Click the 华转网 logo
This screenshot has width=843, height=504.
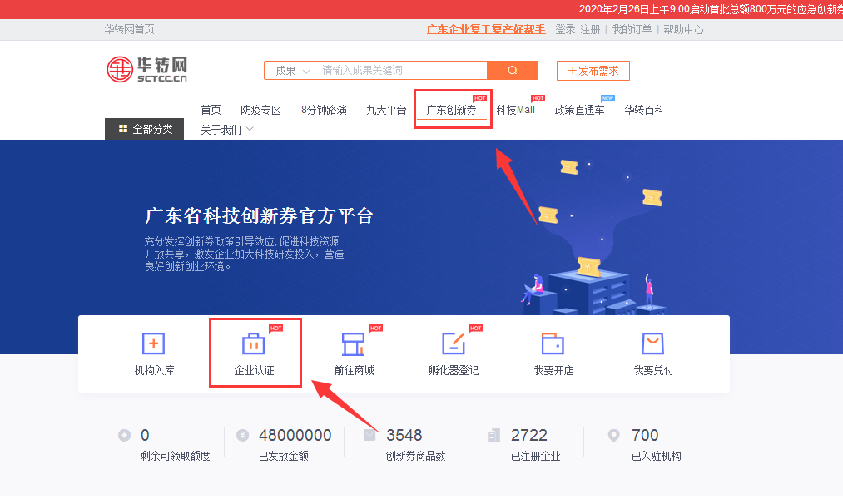147,69
